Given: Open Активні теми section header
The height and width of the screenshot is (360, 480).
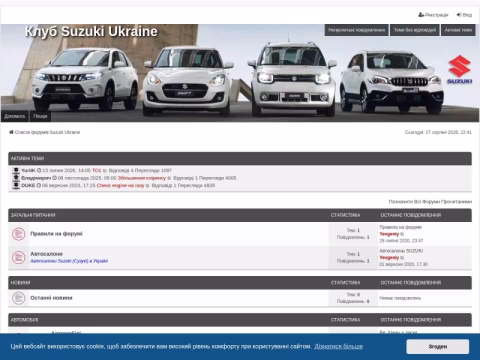Looking at the screenshot, I should pyautogui.click(x=27, y=158).
